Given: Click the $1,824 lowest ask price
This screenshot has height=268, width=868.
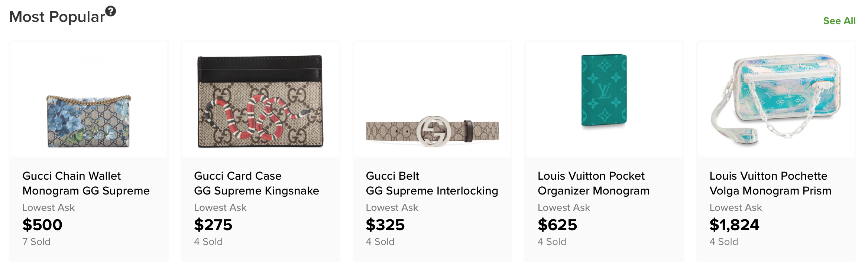Looking at the screenshot, I should pyautogui.click(x=734, y=225).
